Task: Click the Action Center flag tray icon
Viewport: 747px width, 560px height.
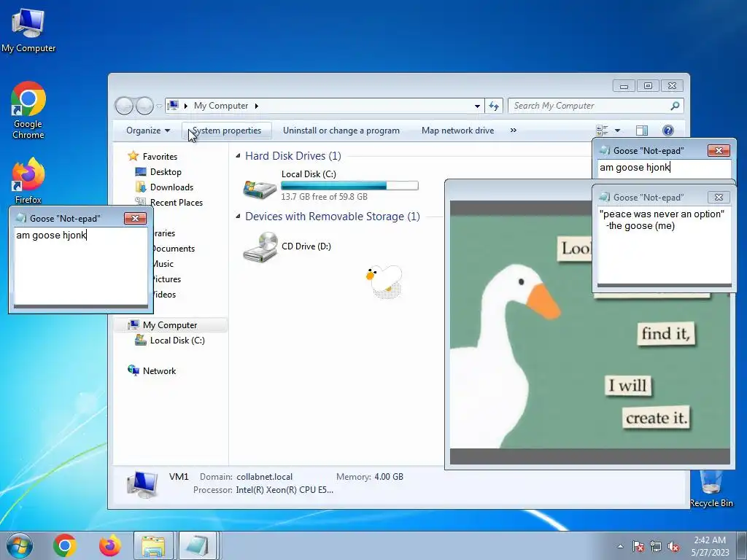Action: coord(638,547)
